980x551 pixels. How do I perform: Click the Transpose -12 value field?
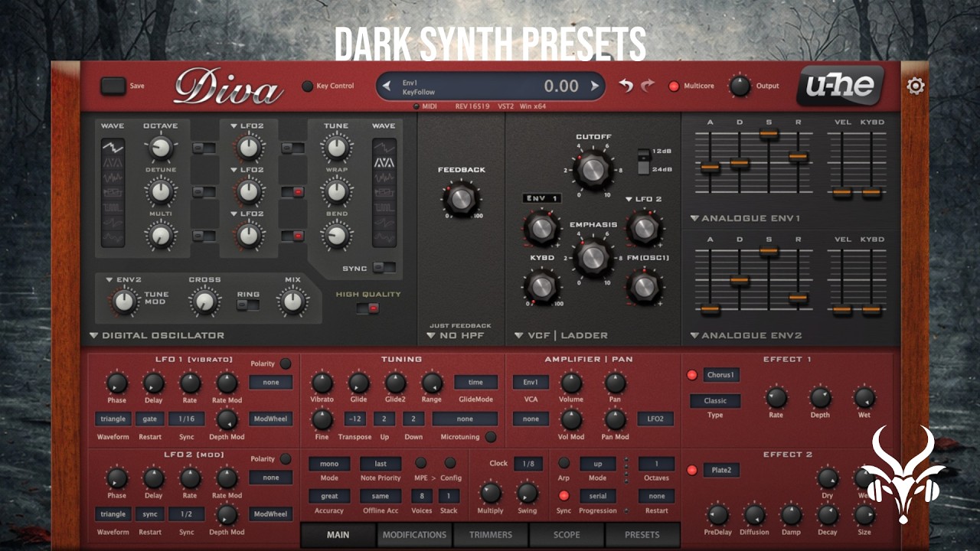pyautogui.click(x=354, y=419)
